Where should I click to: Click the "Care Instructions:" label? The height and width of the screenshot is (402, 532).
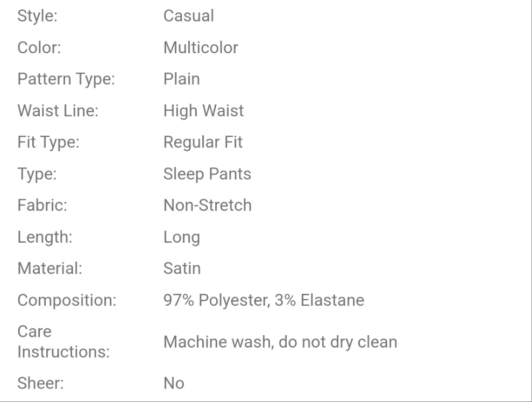[64, 342]
